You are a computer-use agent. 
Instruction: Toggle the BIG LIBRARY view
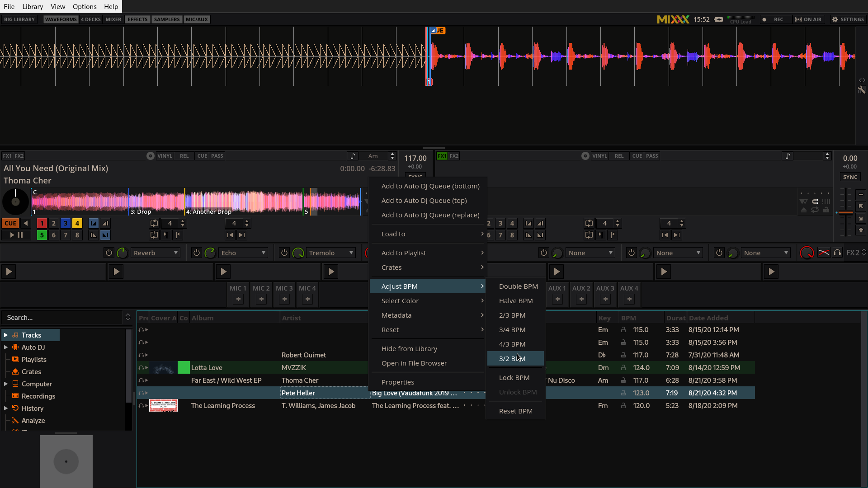coord(19,19)
